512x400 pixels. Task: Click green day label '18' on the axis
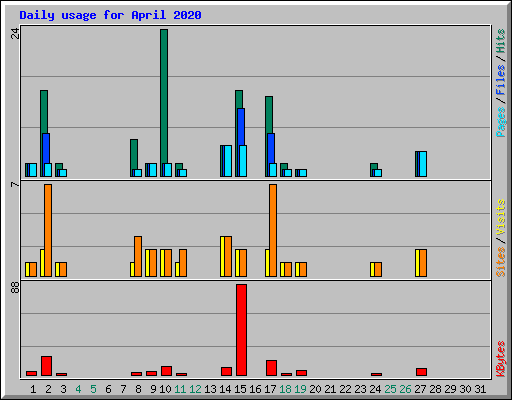[x=285, y=389]
